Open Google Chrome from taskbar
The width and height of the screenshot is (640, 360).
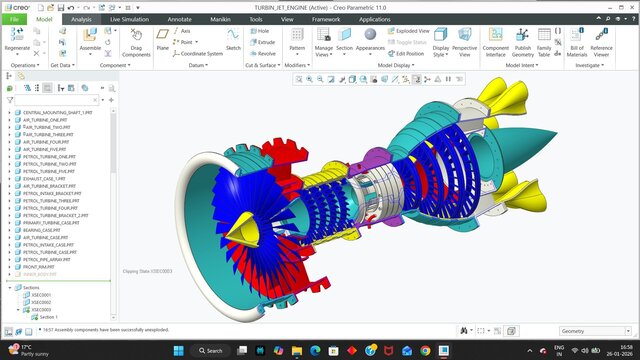point(425,351)
